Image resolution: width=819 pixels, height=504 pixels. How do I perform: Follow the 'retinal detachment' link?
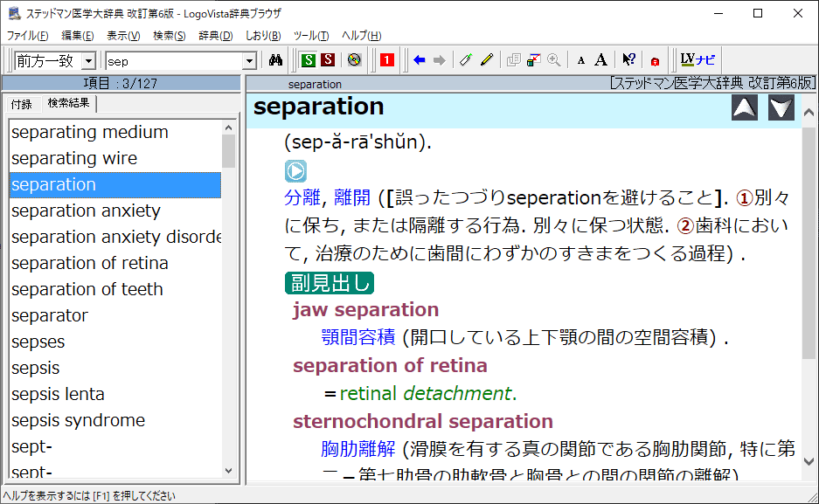pos(427,393)
